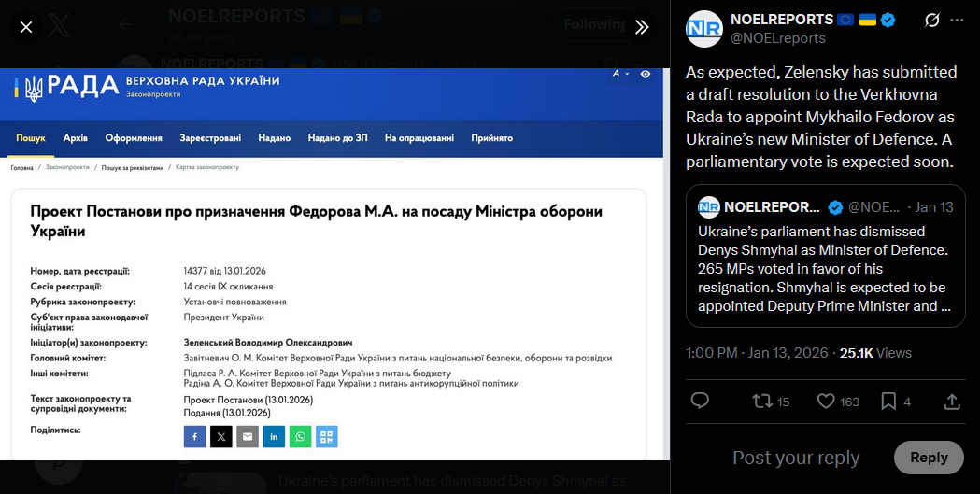
Task: Click the '1:00 PM · Jan 13, 2026' timestamp
Action: 757,353
